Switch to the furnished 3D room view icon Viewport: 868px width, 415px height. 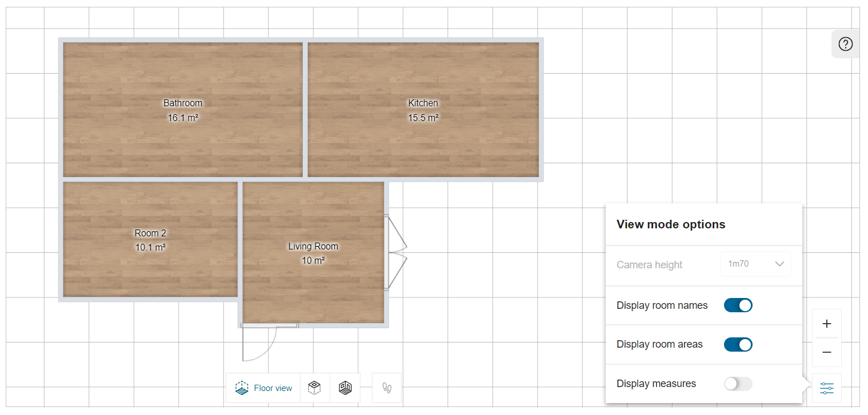345,388
